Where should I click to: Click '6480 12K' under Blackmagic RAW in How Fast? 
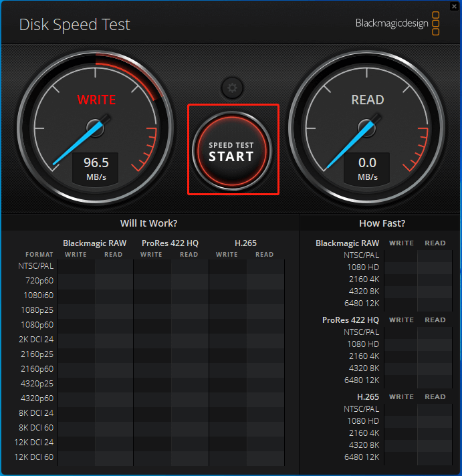click(362, 304)
